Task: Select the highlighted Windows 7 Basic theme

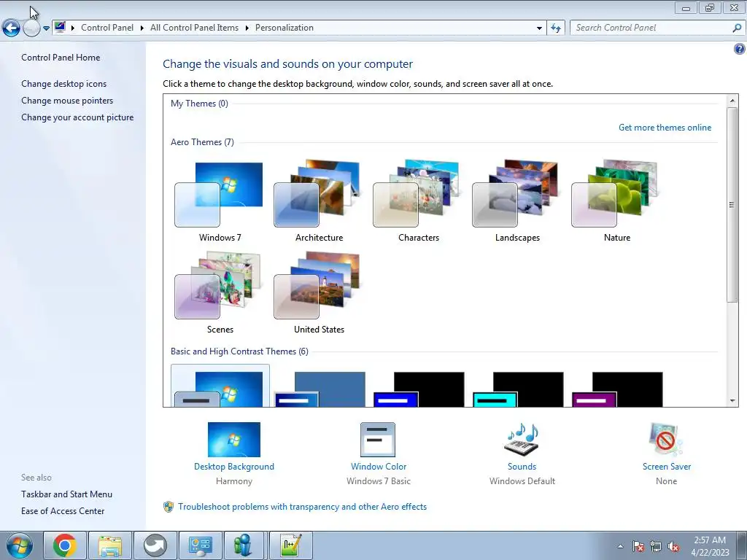Action: [220, 386]
